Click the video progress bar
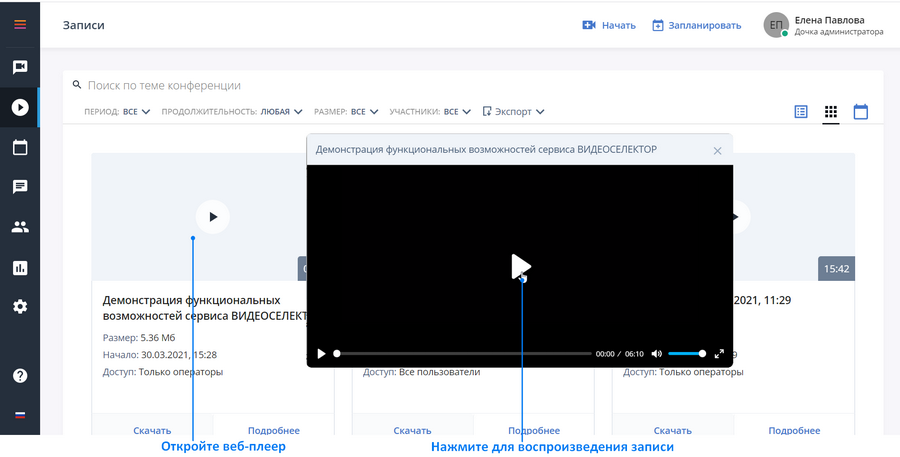The image size is (900, 457). tap(464, 354)
